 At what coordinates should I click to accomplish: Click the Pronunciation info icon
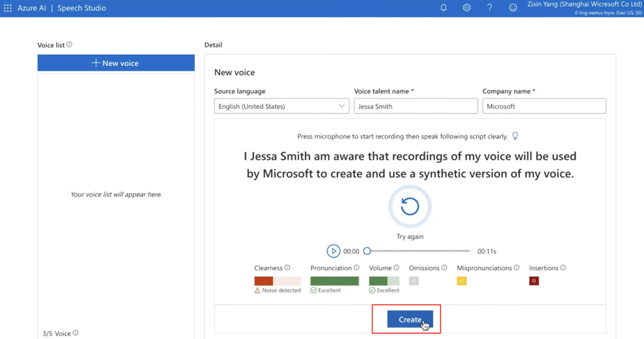click(x=356, y=268)
